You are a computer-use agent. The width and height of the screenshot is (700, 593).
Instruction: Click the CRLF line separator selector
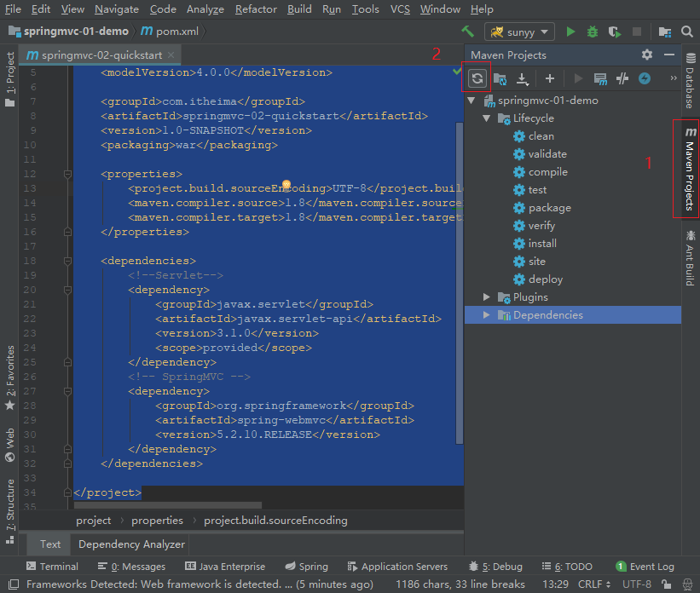tap(594, 584)
